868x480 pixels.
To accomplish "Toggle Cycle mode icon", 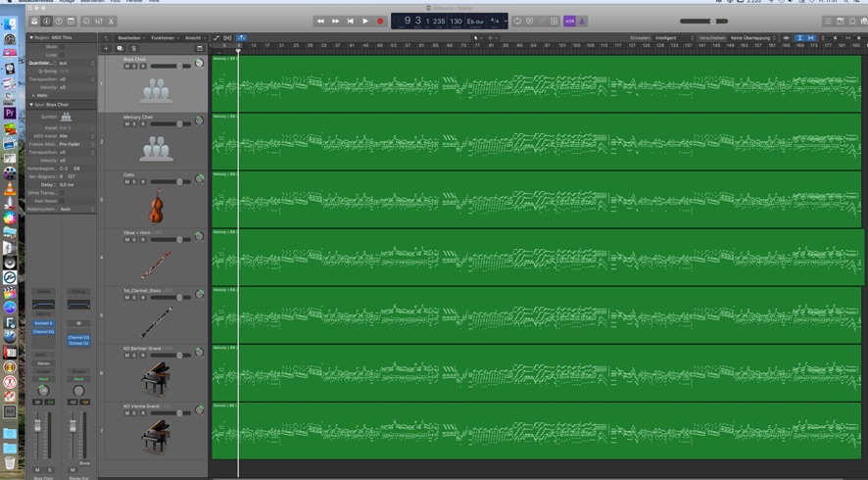I will pos(517,21).
